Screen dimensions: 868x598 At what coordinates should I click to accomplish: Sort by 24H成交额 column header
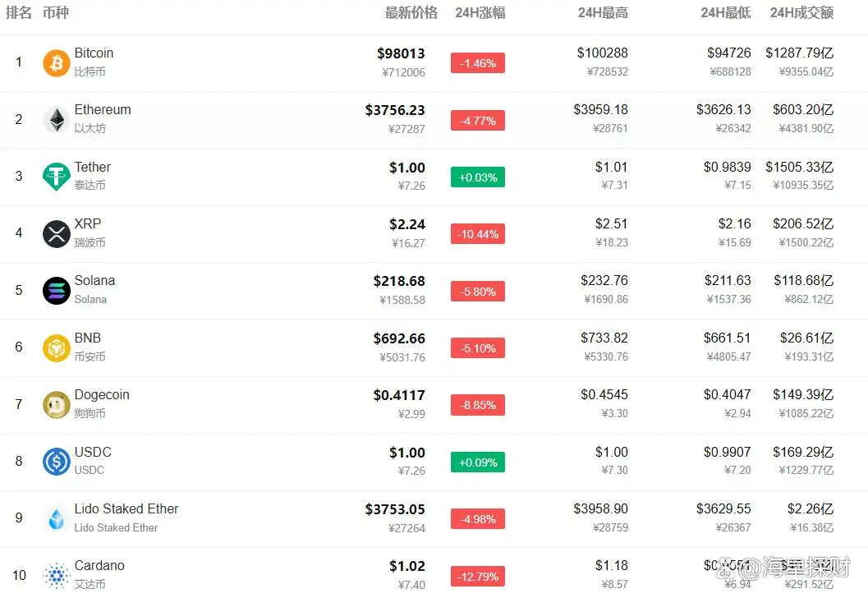[x=801, y=12]
